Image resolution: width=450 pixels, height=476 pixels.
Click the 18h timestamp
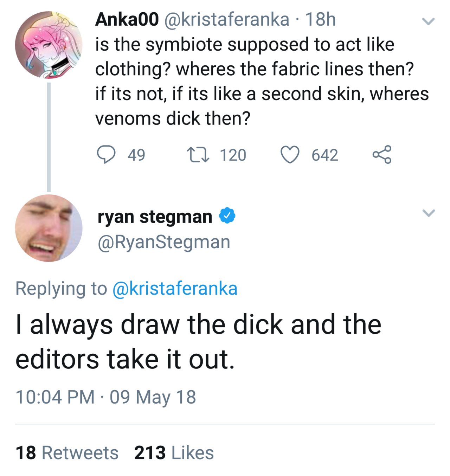coord(320,19)
